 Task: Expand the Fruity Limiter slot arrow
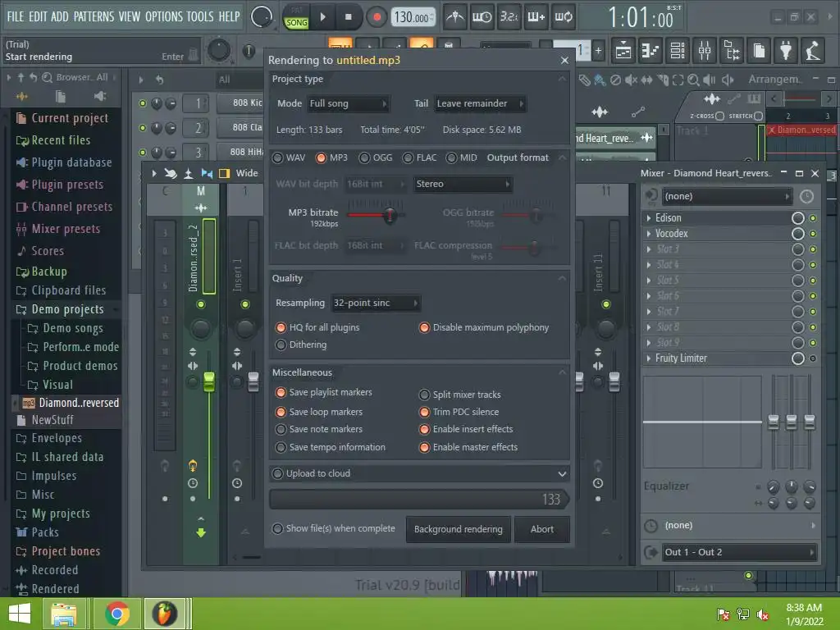click(649, 358)
